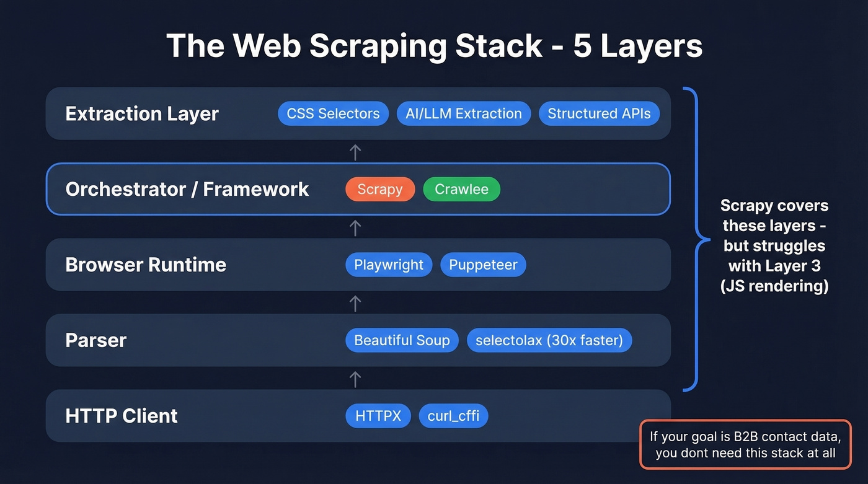
Task: Select the Crawlee badge
Action: point(461,189)
